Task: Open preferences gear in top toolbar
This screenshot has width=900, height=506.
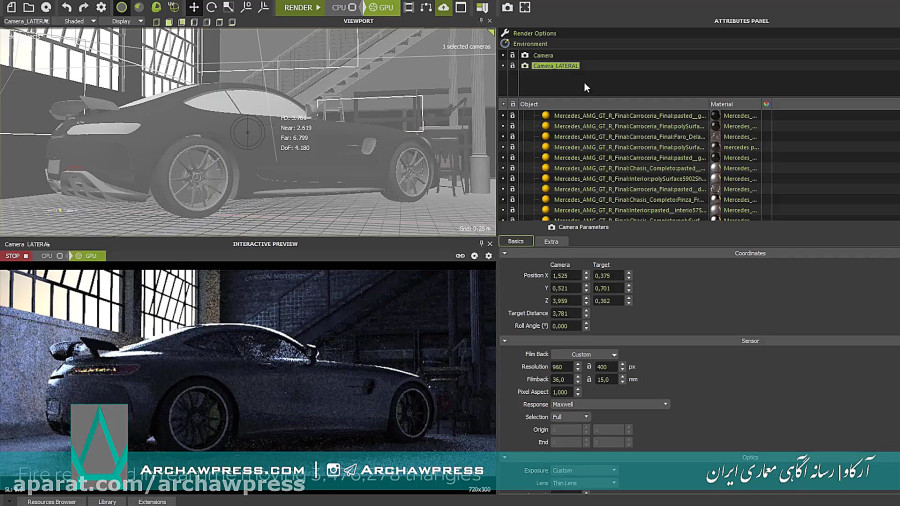Action: pyautogui.click(x=101, y=7)
